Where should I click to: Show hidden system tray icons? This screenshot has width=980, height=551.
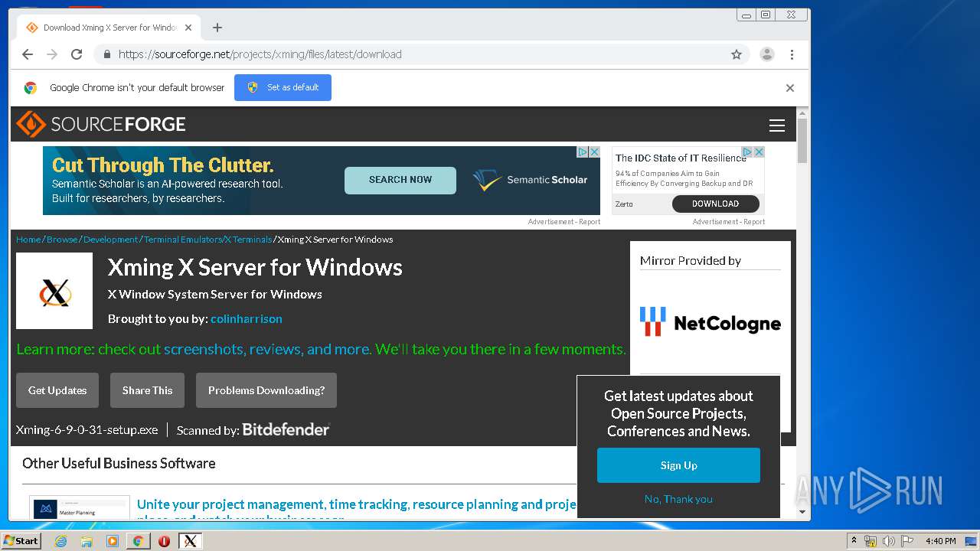854,541
